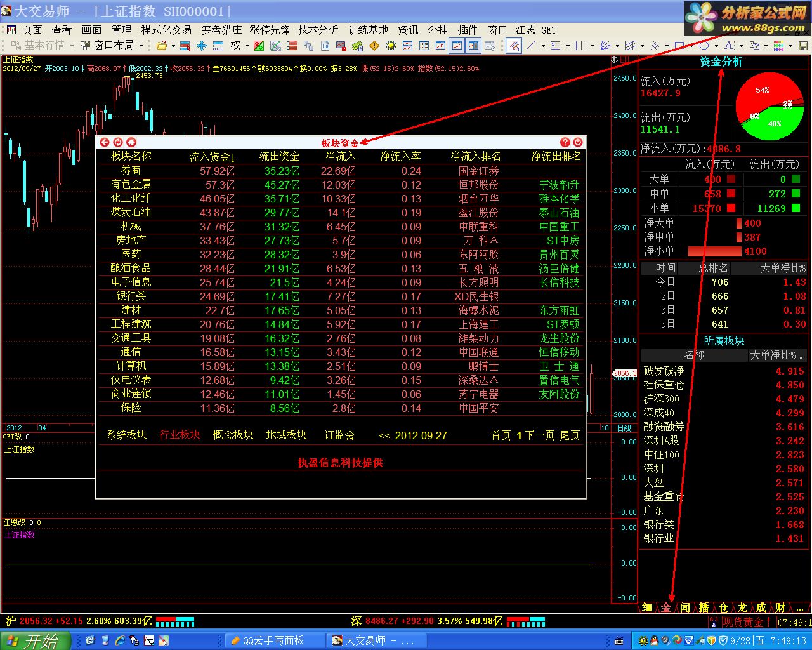The width and height of the screenshot is (812, 650).
Task: Click the open folder icon in toolbar
Action: [162, 46]
